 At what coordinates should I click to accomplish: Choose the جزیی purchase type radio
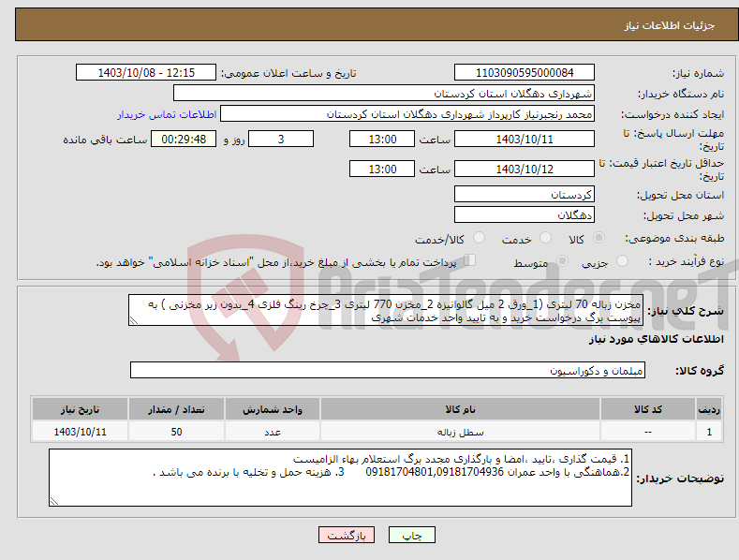[x=622, y=260]
